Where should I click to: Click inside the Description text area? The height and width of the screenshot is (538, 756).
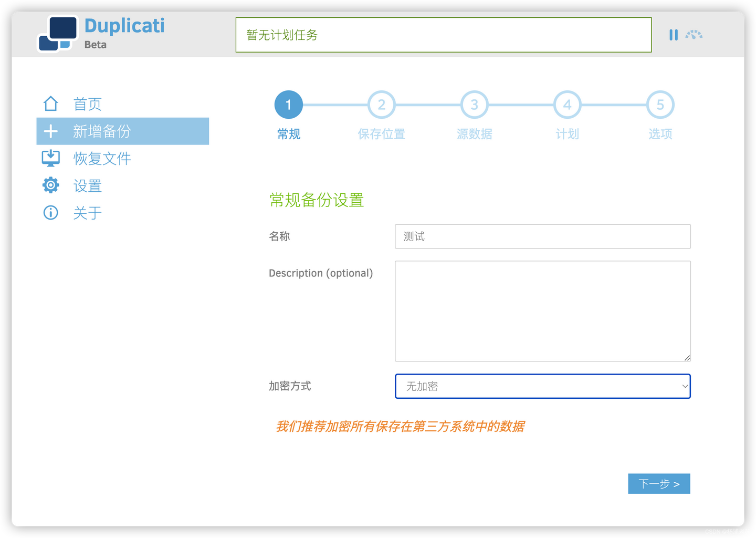542,311
